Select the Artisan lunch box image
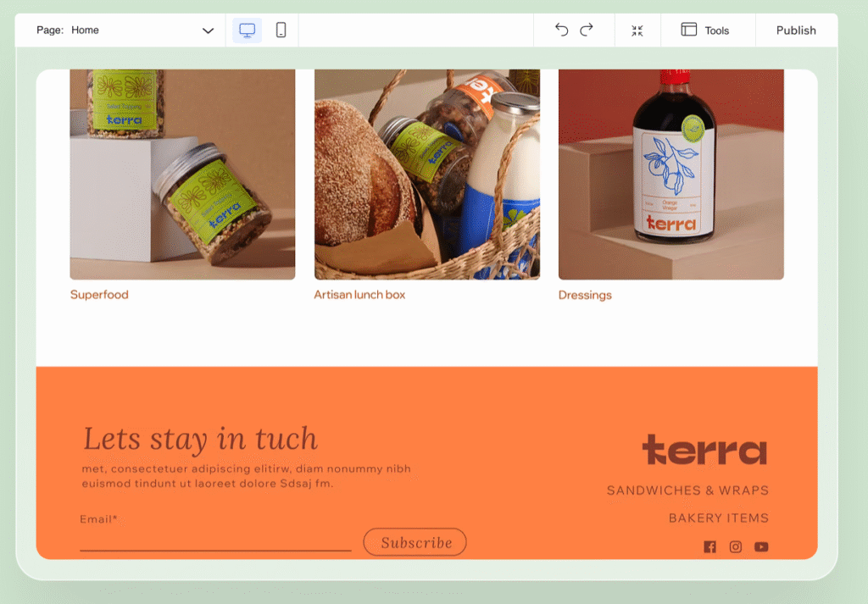Image resolution: width=868 pixels, height=604 pixels. coord(426,174)
